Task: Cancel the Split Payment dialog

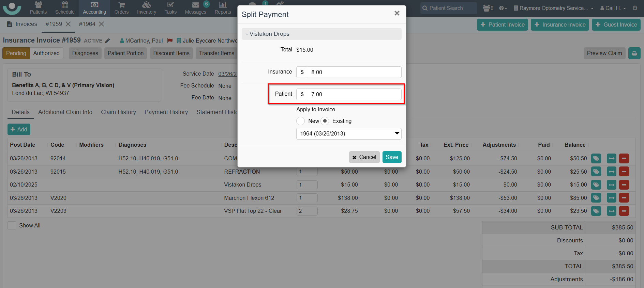Action: click(364, 157)
